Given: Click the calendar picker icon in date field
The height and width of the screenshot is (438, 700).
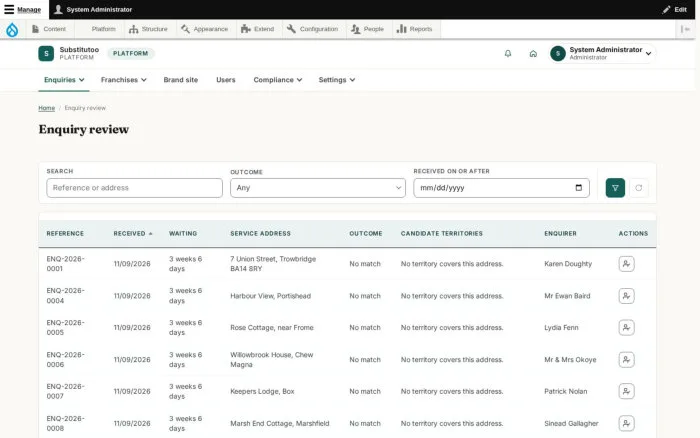Looking at the screenshot, I should (579, 188).
